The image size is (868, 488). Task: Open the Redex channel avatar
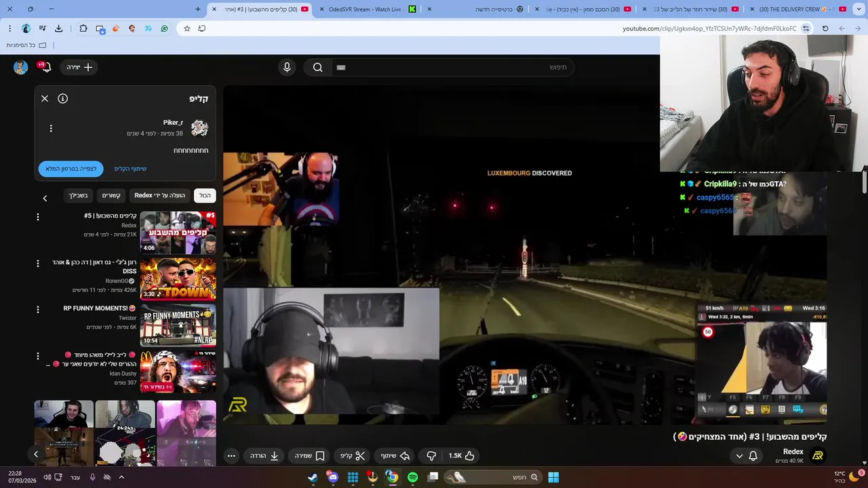[818, 455]
